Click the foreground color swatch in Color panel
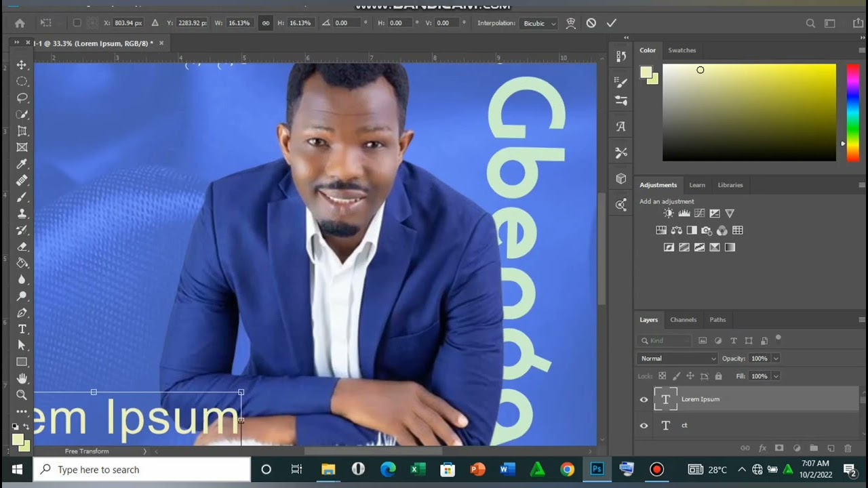Image resolution: width=868 pixels, height=488 pixels. click(646, 73)
